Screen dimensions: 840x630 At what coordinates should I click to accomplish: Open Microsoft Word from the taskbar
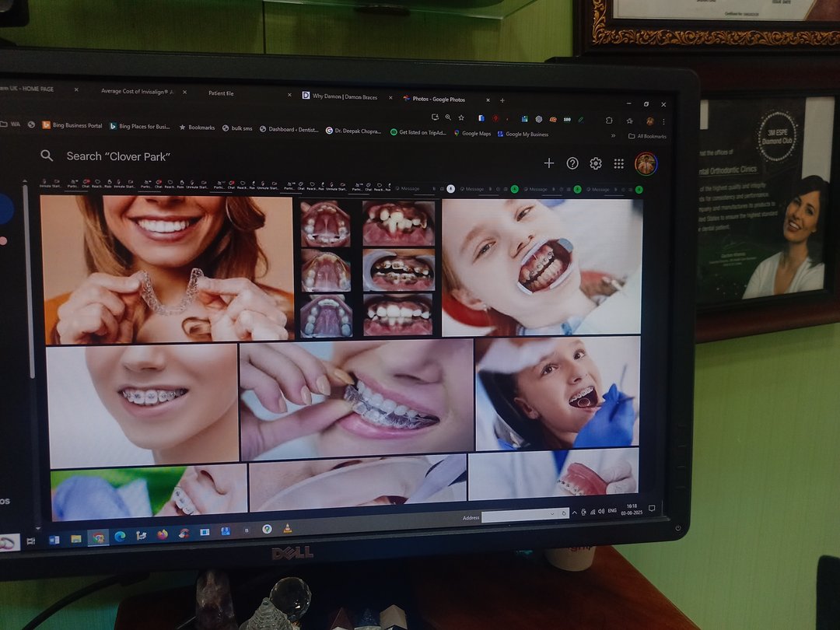pyautogui.click(x=54, y=540)
